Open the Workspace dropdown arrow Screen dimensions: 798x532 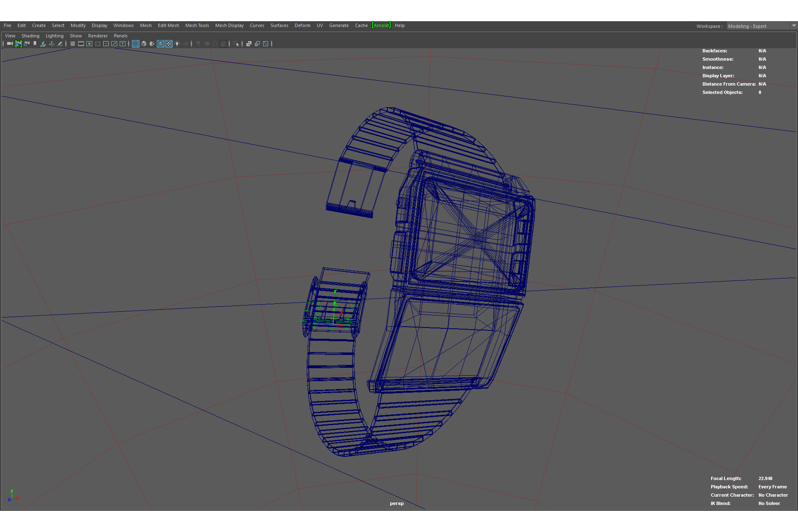(x=794, y=26)
